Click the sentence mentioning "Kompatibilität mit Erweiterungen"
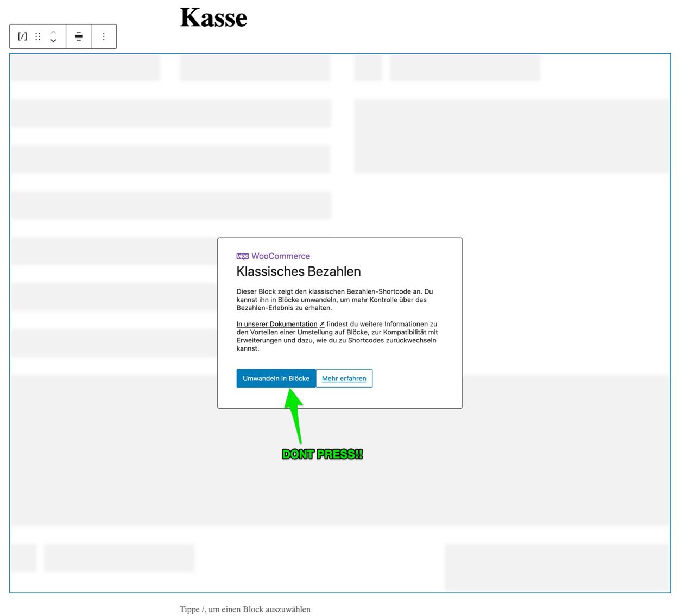 coord(337,336)
